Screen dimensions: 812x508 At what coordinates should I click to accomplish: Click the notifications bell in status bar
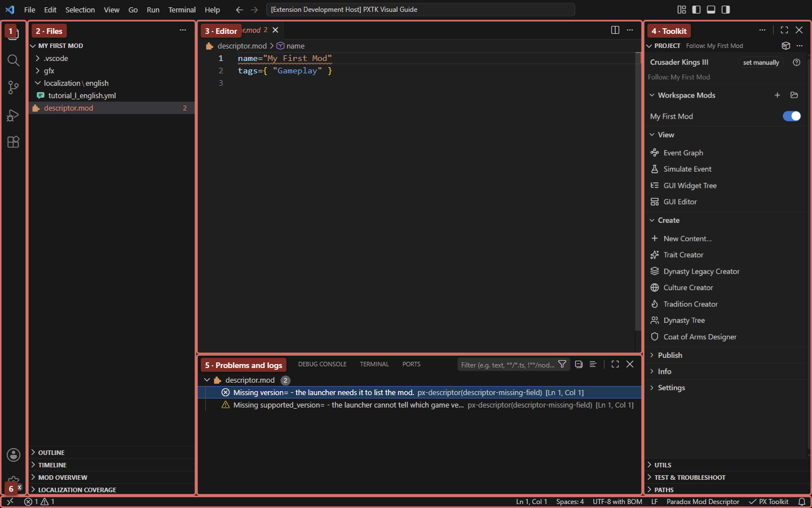click(x=802, y=502)
